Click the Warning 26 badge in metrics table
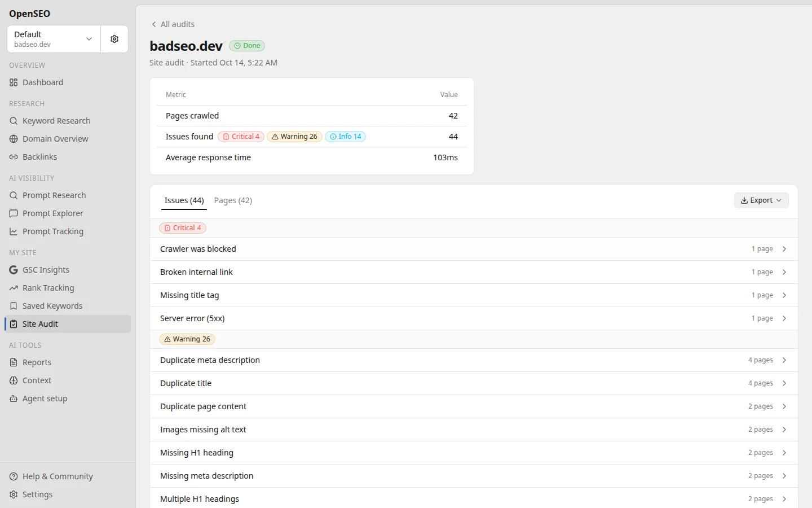The width and height of the screenshot is (812, 508). click(294, 137)
